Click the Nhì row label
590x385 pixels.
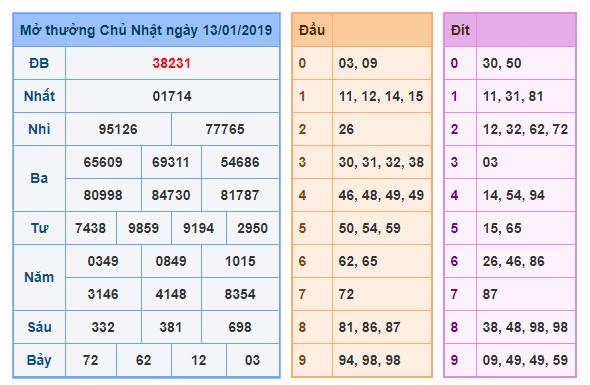tap(39, 129)
